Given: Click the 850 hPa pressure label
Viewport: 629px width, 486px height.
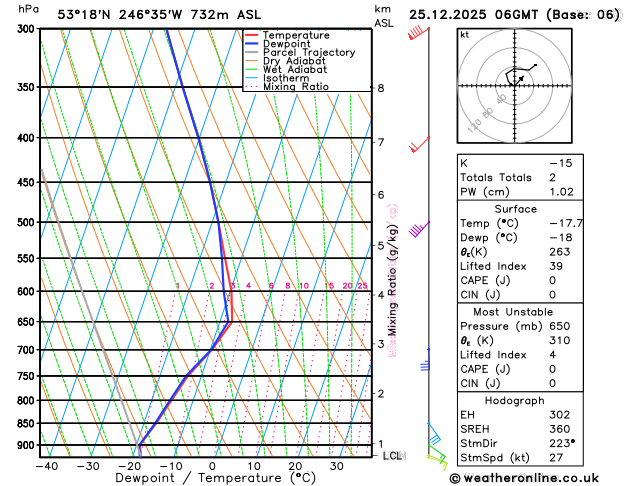Looking at the screenshot, I should tap(26, 423).
